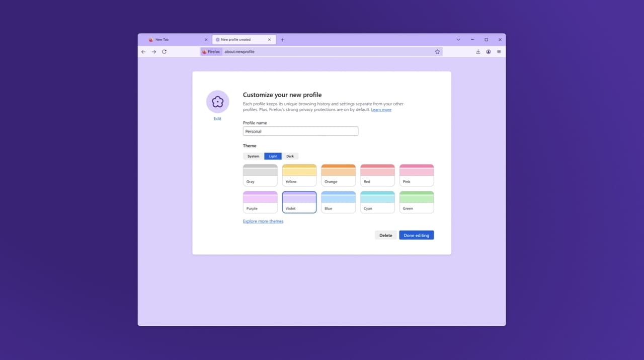Click the back navigation arrow

click(143, 52)
